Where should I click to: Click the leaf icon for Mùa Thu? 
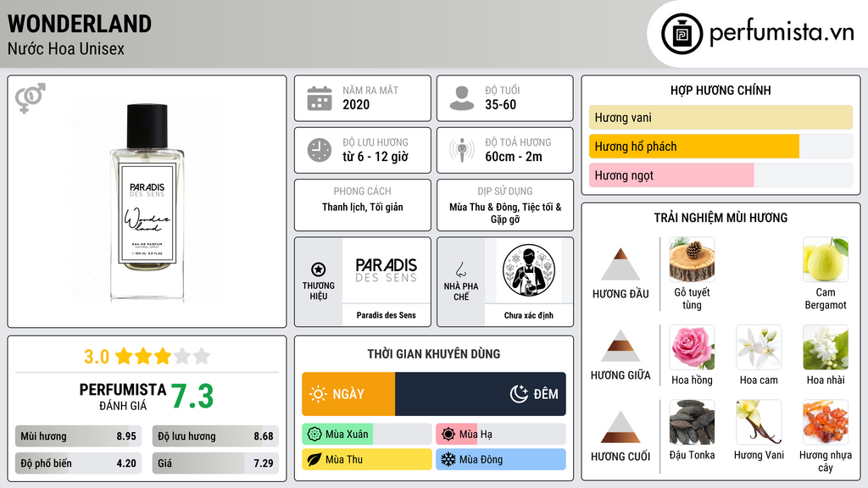(x=314, y=459)
